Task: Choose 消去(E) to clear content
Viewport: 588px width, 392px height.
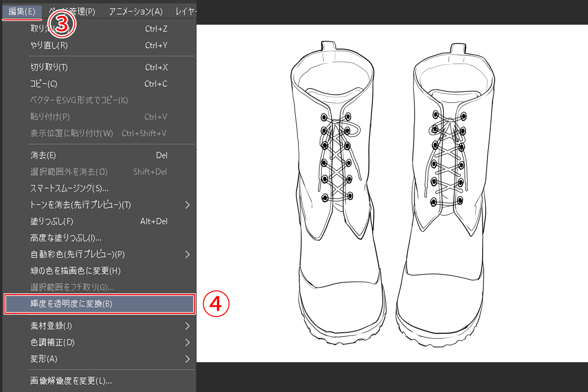Action: click(x=43, y=155)
